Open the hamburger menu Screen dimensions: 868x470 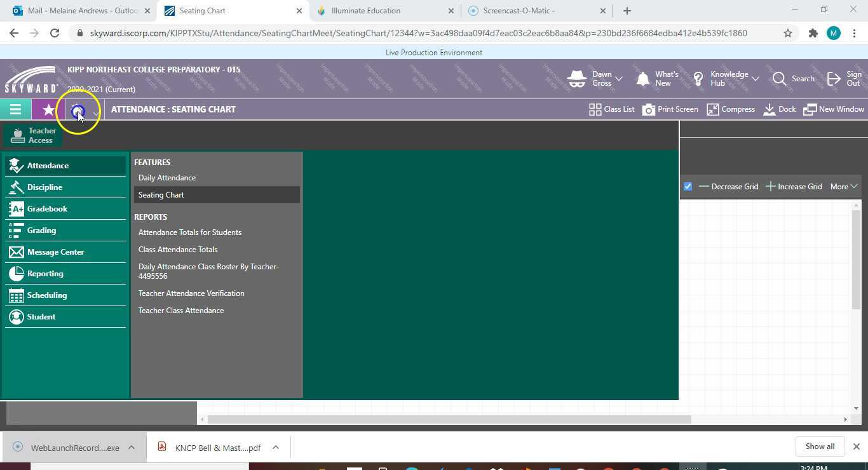pyautogui.click(x=15, y=109)
